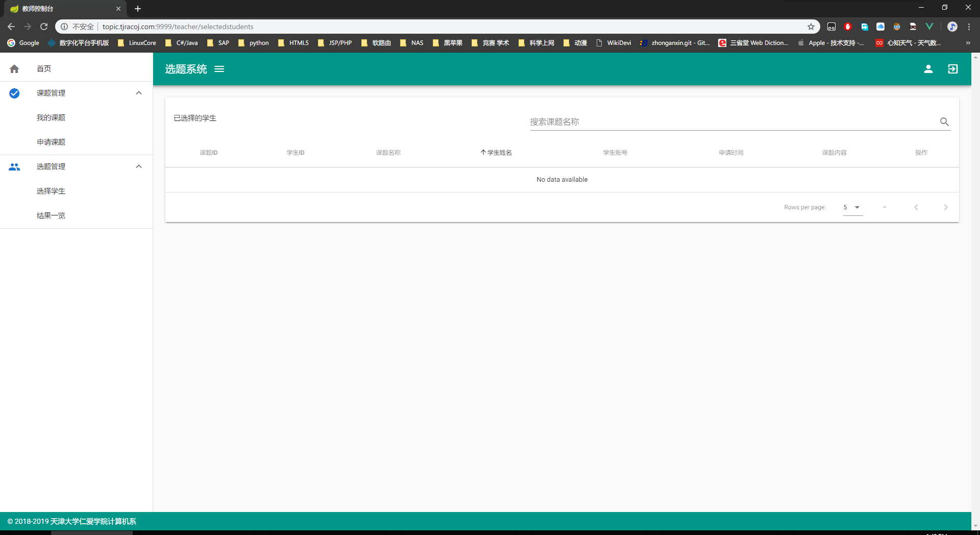Click the 操作 column header
The height and width of the screenshot is (535, 980).
(x=921, y=153)
